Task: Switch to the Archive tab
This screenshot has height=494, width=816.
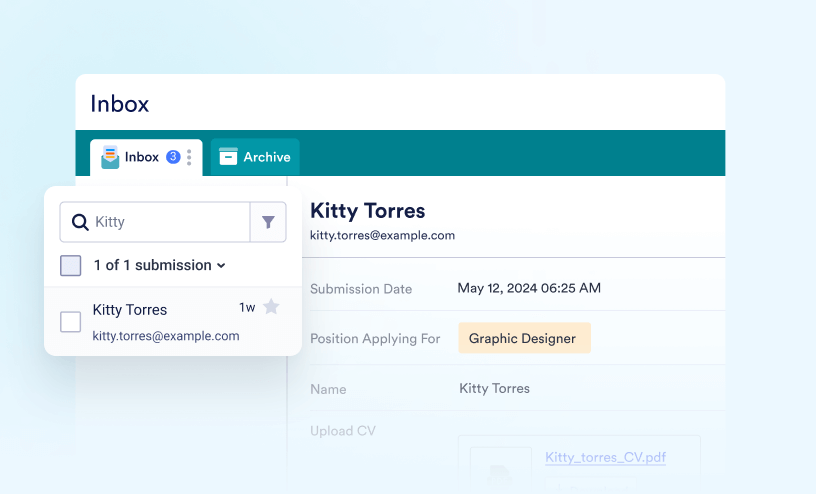Action: [266, 157]
